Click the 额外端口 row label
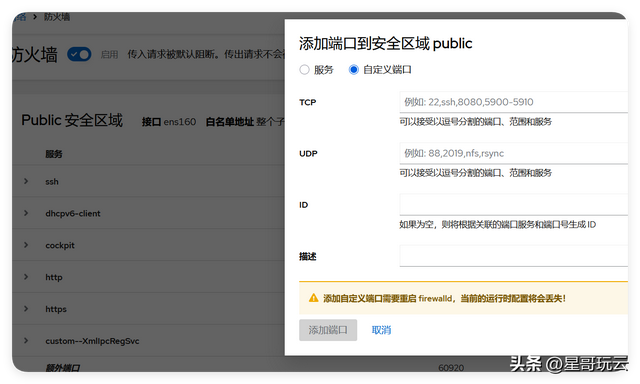Screen dimensions: 640x384 [x=62, y=368]
